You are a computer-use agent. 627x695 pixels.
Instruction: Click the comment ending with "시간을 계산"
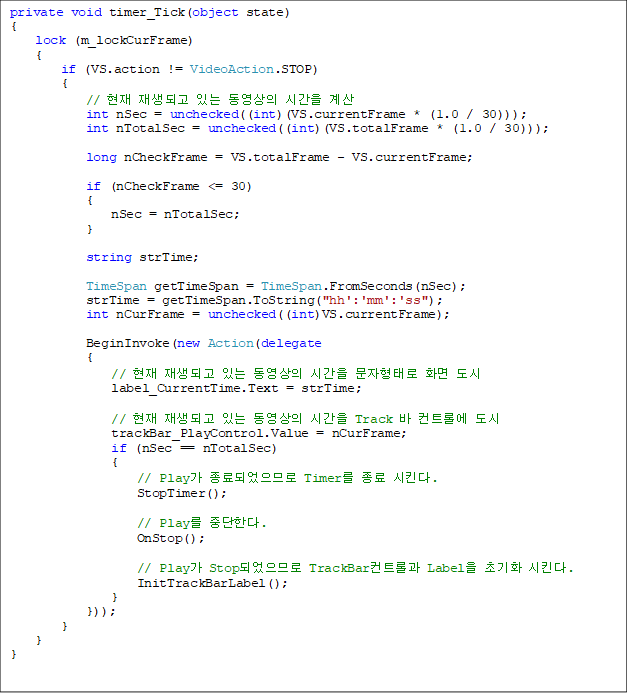click(x=220, y=99)
